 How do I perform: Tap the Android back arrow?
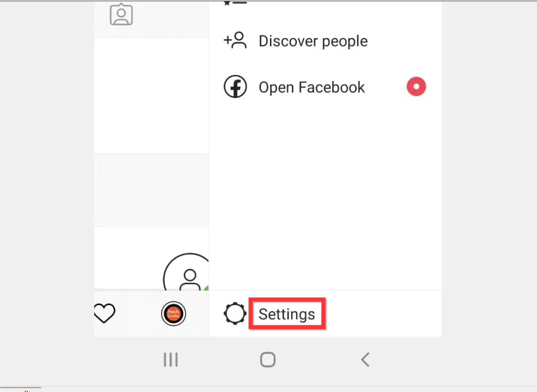[365, 360]
